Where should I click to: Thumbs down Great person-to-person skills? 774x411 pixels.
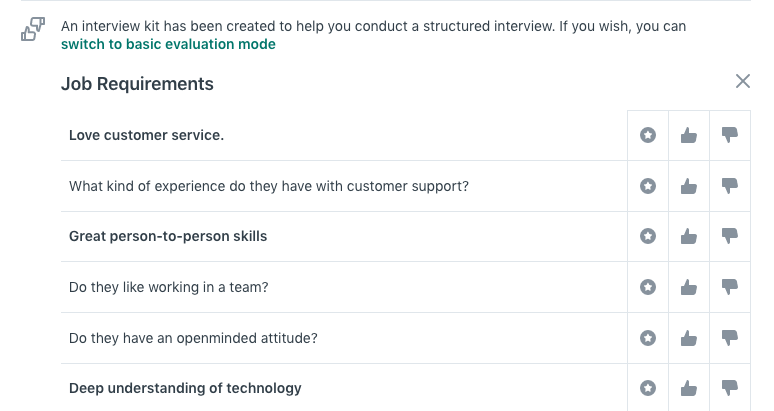[x=730, y=236]
